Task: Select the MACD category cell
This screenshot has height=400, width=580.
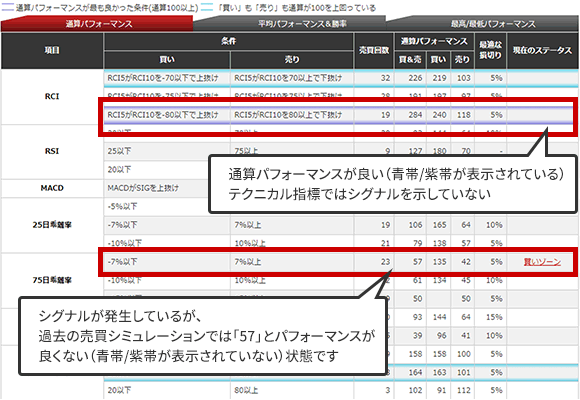Action: (x=52, y=188)
